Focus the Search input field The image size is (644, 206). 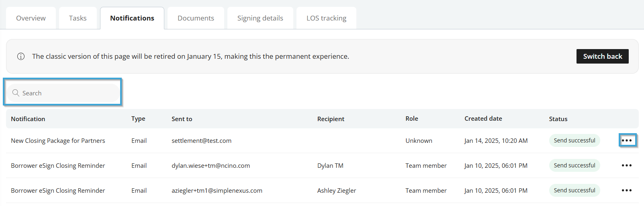tap(63, 93)
